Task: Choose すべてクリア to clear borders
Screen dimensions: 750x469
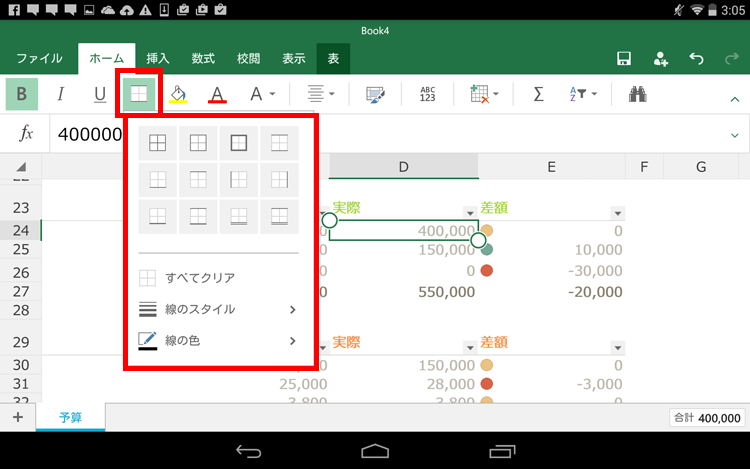Action: tap(200, 277)
